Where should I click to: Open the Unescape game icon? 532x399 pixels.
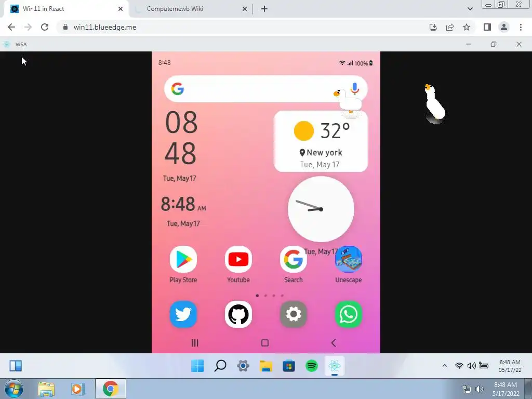349,259
